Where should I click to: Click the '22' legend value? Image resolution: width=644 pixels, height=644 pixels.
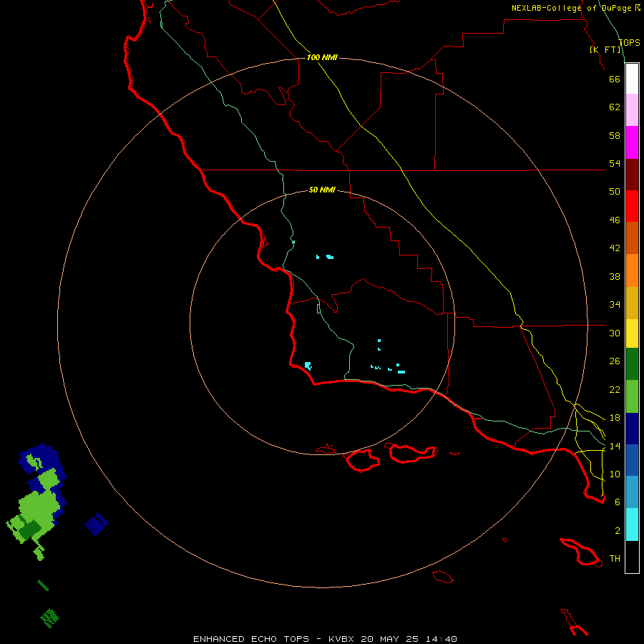tap(615, 390)
